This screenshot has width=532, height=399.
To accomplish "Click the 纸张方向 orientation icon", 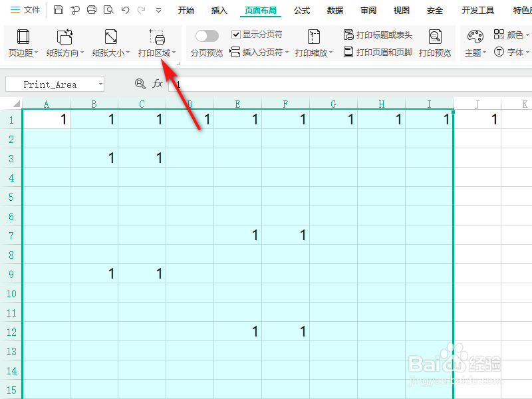I will point(65,37).
